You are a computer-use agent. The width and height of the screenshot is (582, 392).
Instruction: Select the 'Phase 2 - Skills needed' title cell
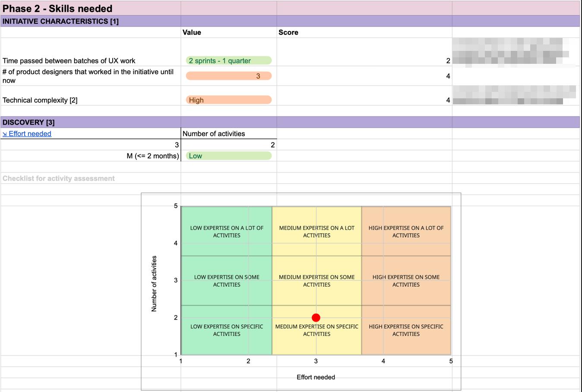[x=57, y=9]
